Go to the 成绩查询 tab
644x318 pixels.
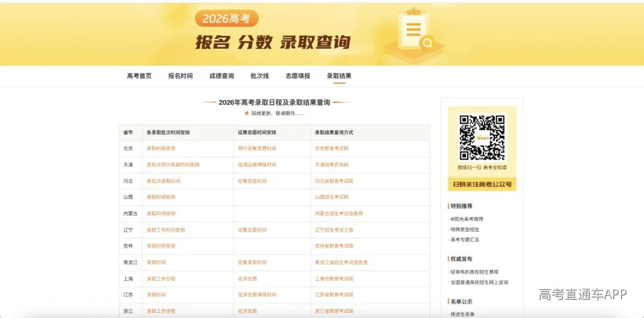tap(221, 76)
